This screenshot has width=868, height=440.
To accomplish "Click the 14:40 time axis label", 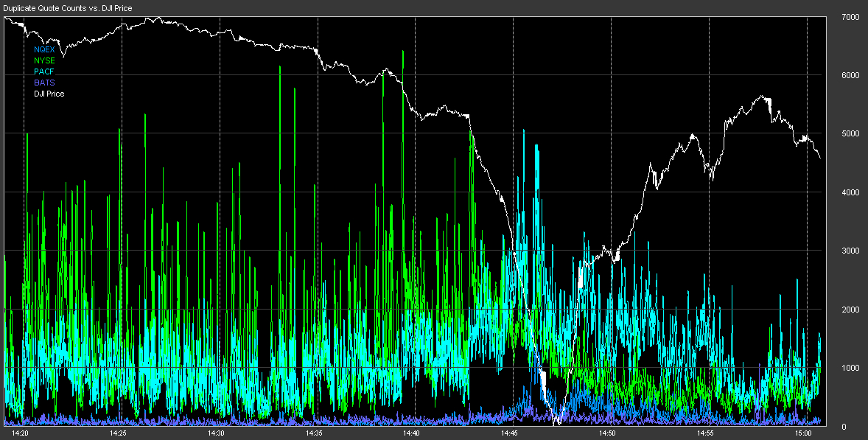I will (412, 433).
